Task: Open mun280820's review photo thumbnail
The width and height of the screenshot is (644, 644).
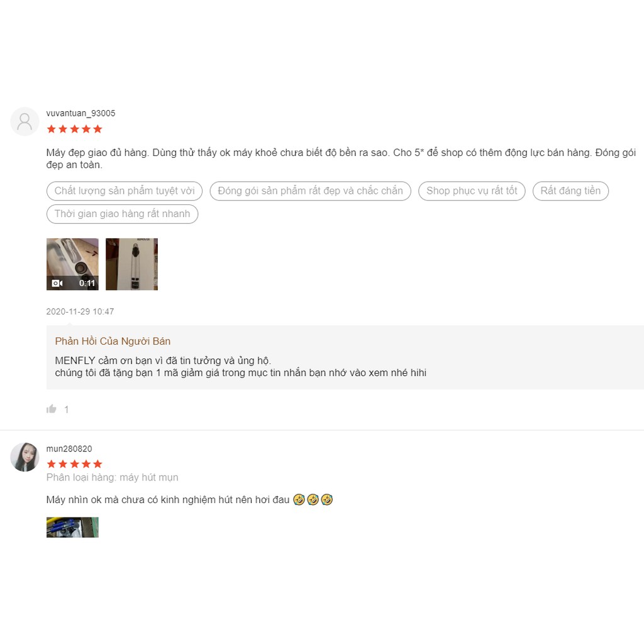Action: (x=72, y=527)
